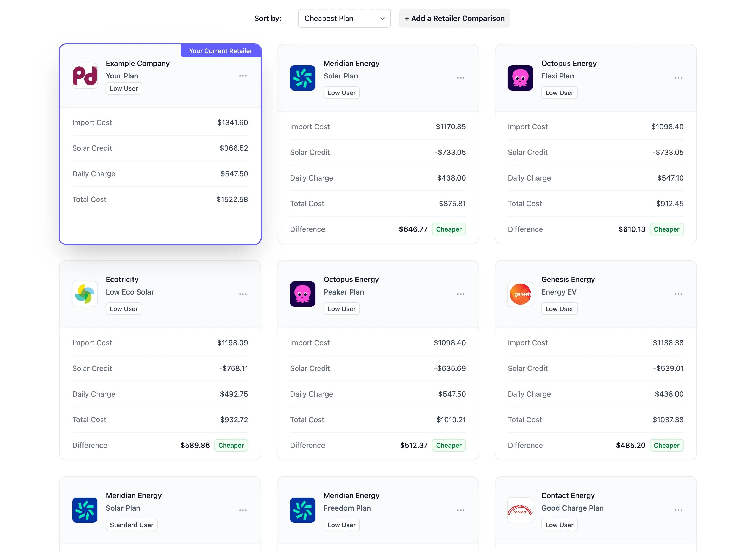Open three-dot menu on Meridian Solar Plan Low User
756x552 pixels.
point(460,78)
